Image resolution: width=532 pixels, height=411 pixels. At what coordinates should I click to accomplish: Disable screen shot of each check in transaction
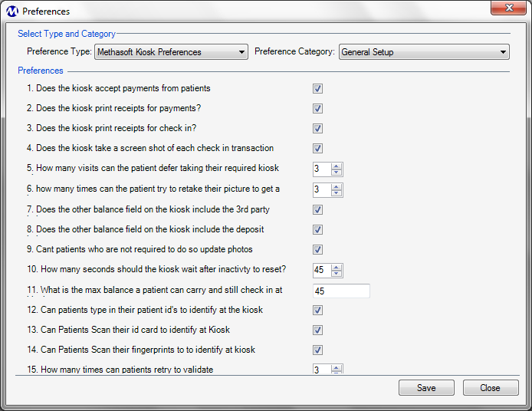(317, 148)
